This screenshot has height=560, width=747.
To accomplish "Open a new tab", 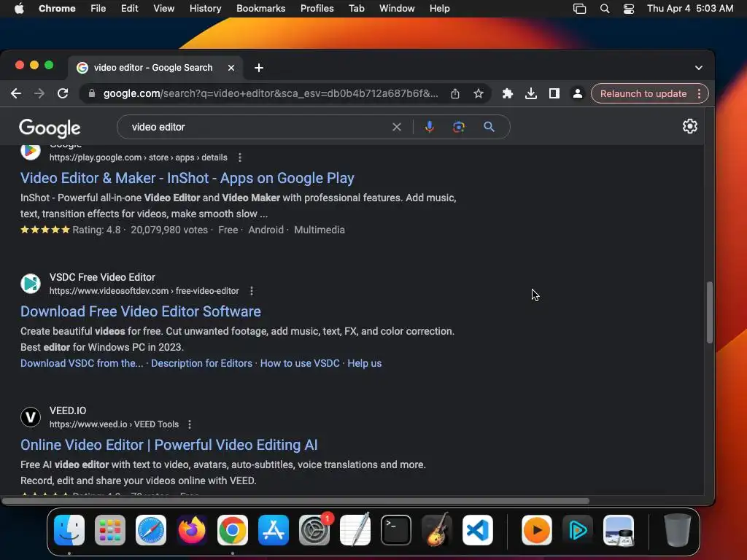I will [x=259, y=68].
